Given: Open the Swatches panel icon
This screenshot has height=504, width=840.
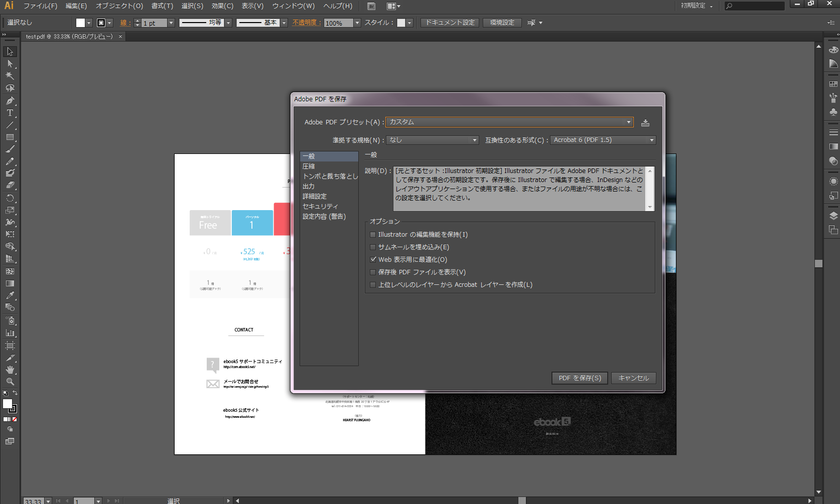Looking at the screenshot, I should (833, 84).
